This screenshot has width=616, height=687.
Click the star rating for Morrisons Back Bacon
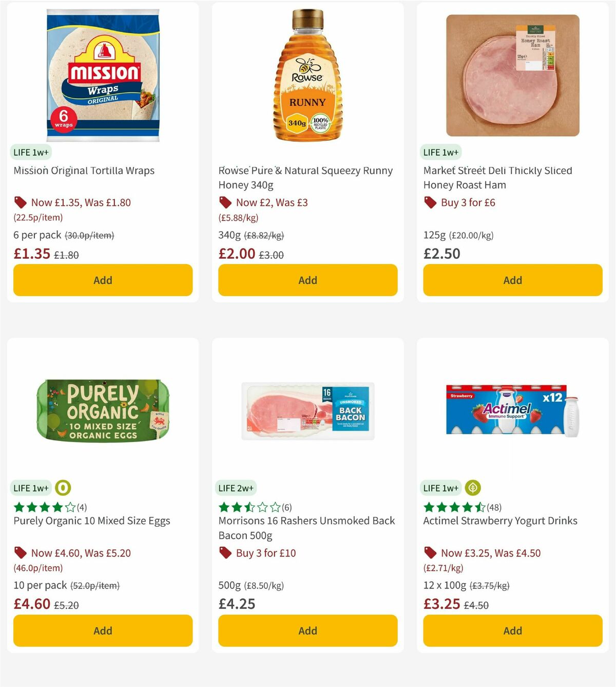[248, 507]
